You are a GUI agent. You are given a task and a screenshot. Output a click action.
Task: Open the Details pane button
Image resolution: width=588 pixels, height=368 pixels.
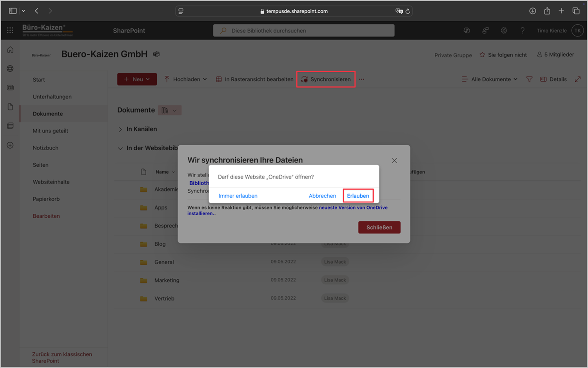(554, 79)
